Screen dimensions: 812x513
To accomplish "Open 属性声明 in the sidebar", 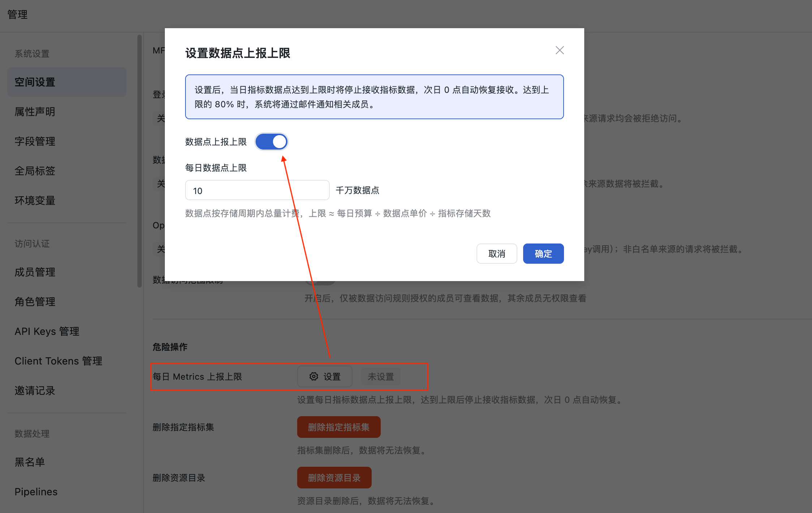I will (35, 112).
